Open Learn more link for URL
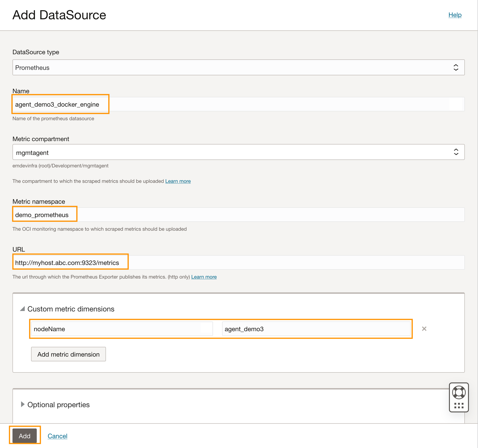This screenshot has height=448, width=478. [204, 277]
